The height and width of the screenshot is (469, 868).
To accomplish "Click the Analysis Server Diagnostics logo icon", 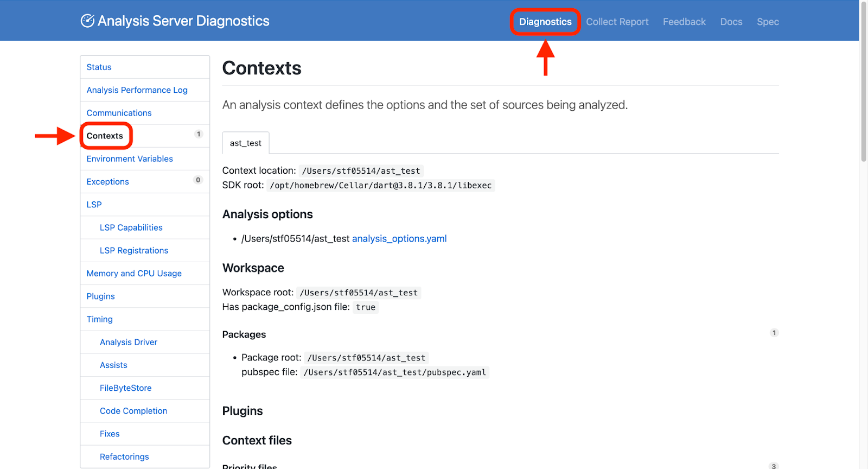I will pos(87,21).
